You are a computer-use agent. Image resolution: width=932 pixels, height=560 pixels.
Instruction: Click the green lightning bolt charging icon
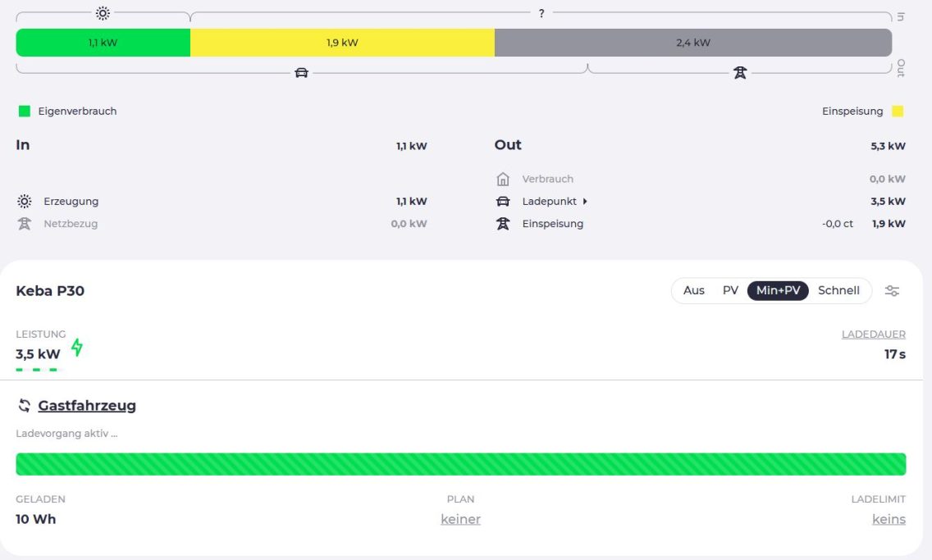click(77, 348)
